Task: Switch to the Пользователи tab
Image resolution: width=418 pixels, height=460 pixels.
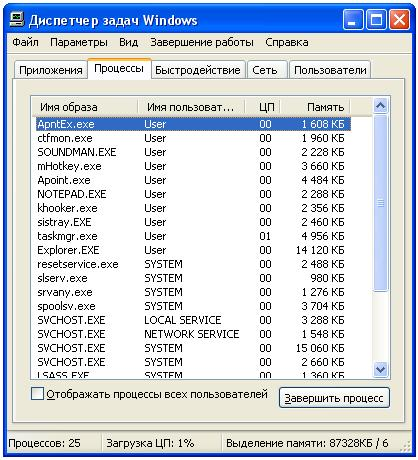Action: tap(330, 70)
